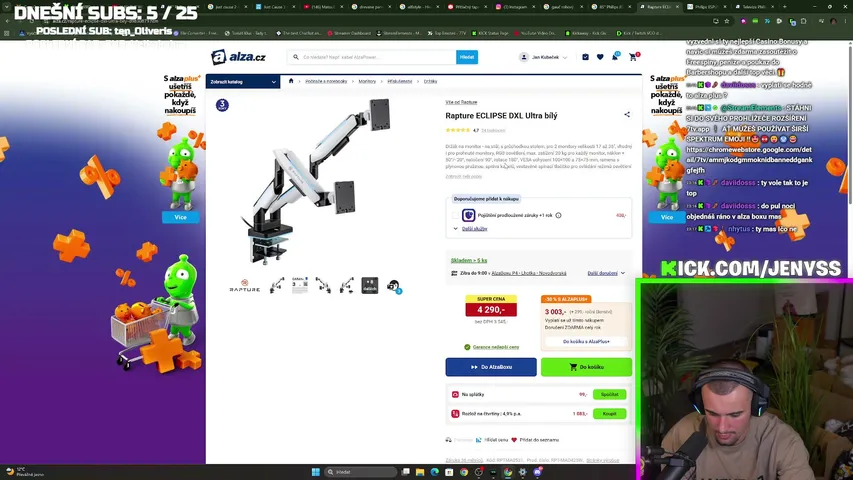The height and width of the screenshot is (480, 853).
Task: Expand the full product description link
Action: 463,176
